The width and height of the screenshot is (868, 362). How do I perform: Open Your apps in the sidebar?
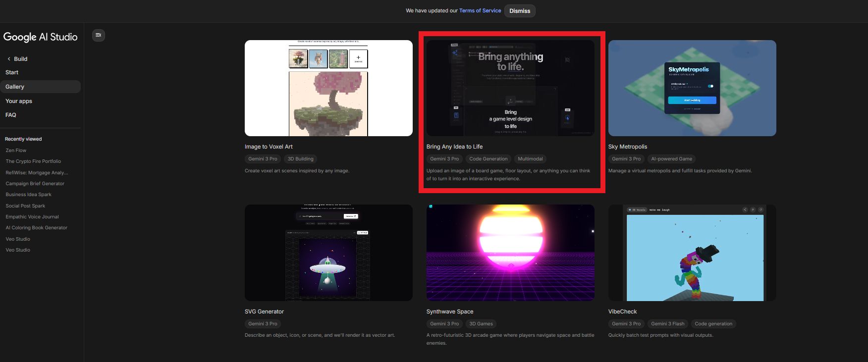point(19,101)
